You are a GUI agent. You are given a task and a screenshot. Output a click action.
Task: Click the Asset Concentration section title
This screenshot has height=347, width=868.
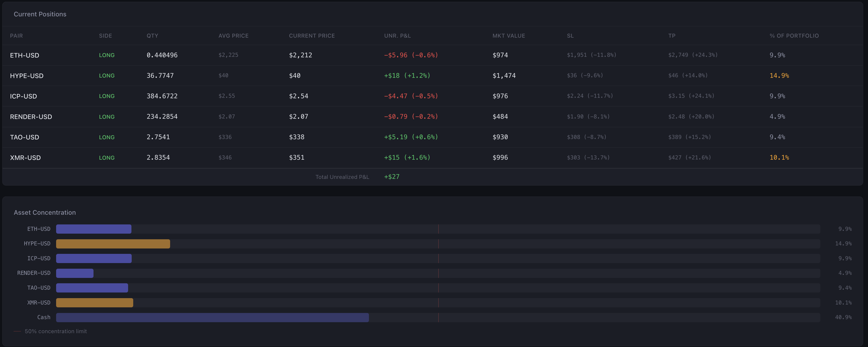45,212
